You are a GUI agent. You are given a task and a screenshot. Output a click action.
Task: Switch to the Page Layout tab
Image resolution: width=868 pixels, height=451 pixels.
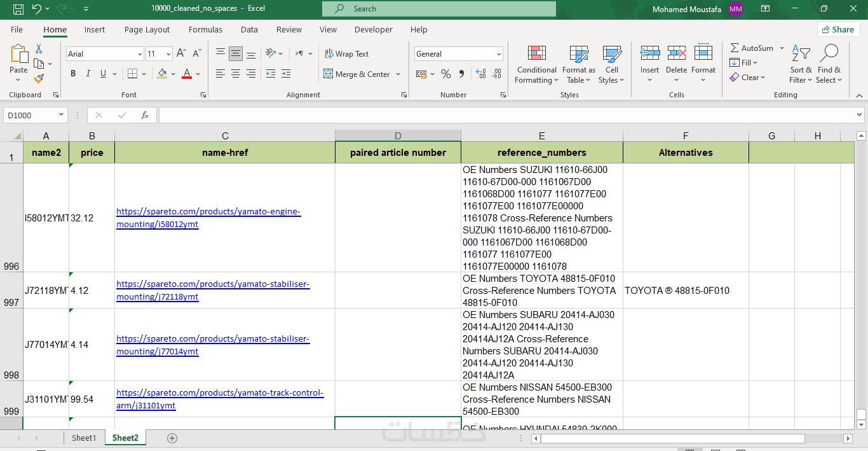147,29
